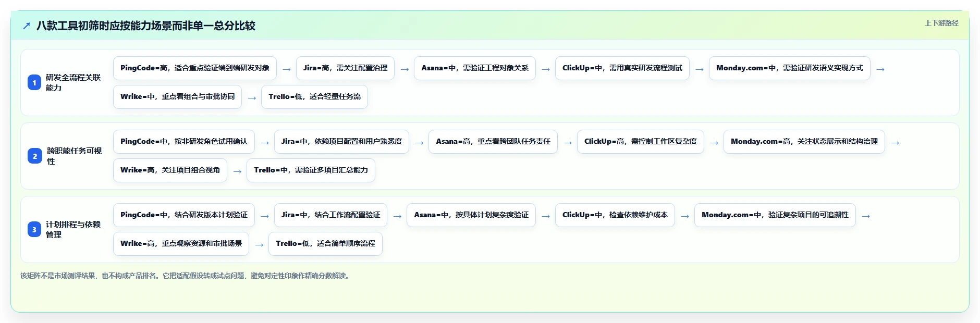The image size is (980, 323).
Task: Click the PingCode=中，按非研发角色试用确认 chip
Action: pyautogui.click(x=184, y=142)
